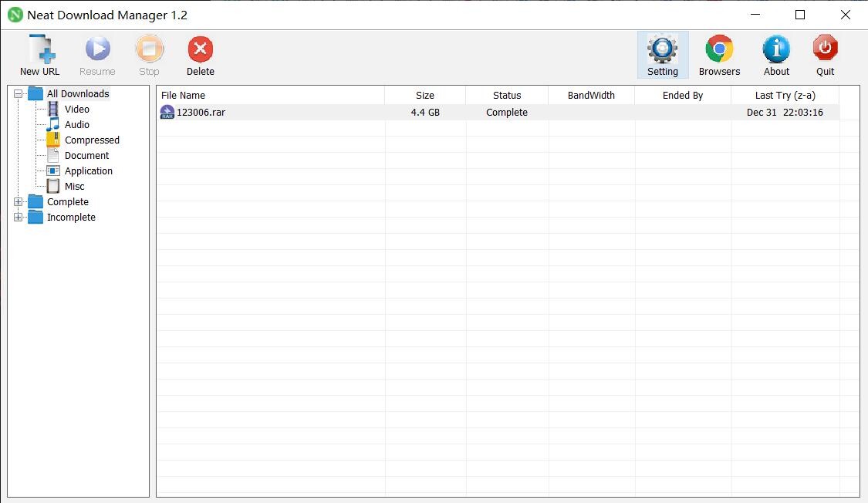Sort by the Status column header
The image size is (868, 503).
pyautogui.click(x=507, y=96)
